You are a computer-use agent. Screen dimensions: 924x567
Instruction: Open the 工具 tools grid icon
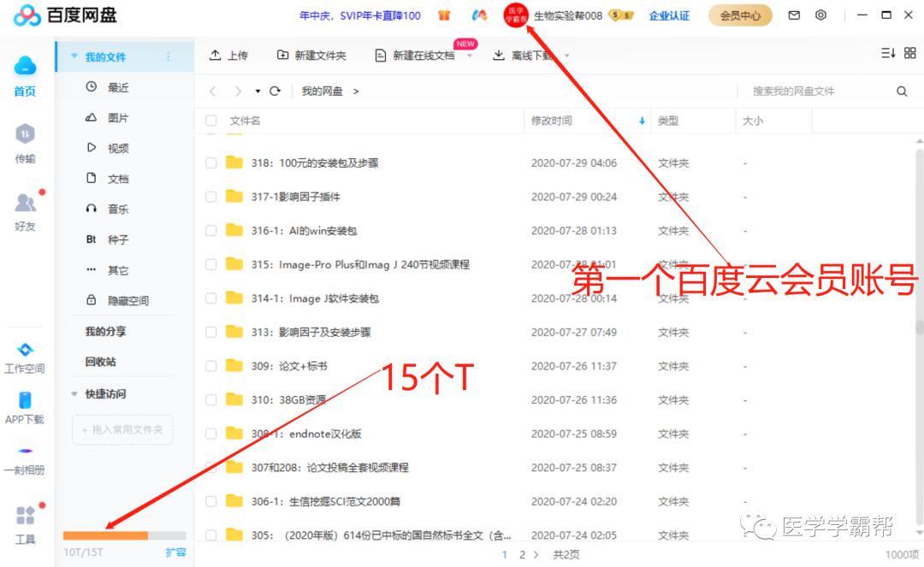25,516
